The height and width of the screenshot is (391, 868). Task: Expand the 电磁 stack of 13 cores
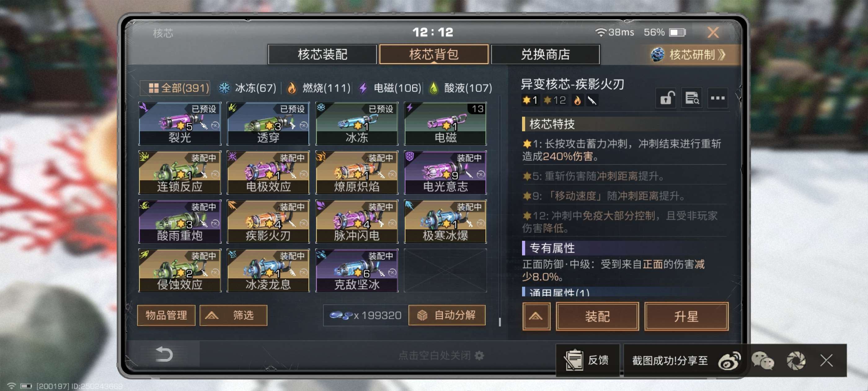pos(445,124)
